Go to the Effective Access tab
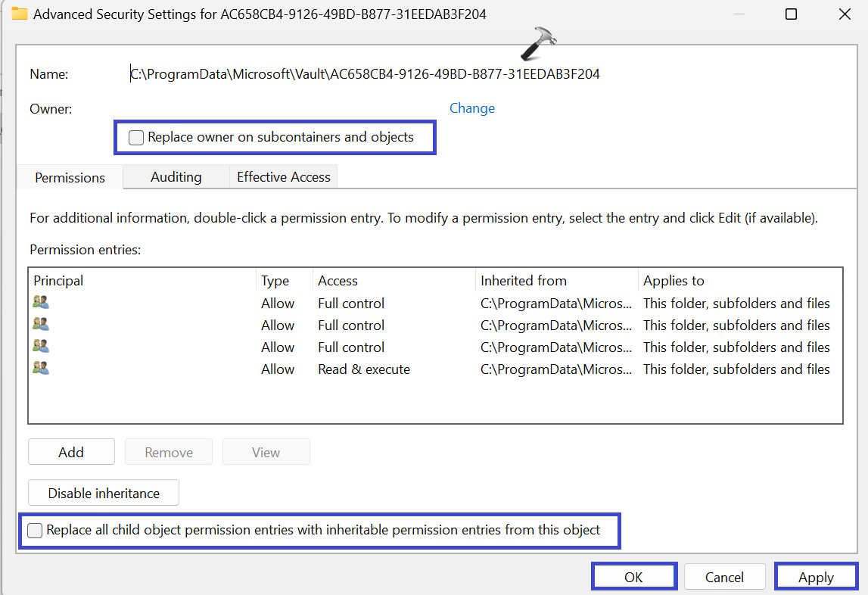This screenshot has height=595, width=868. 284,177
